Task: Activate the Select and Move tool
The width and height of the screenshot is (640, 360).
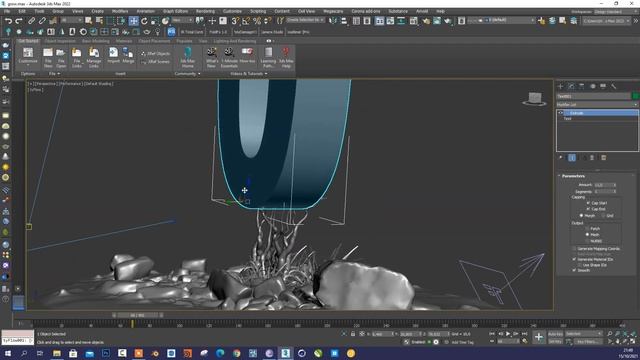Action: (x=133, y=20)
